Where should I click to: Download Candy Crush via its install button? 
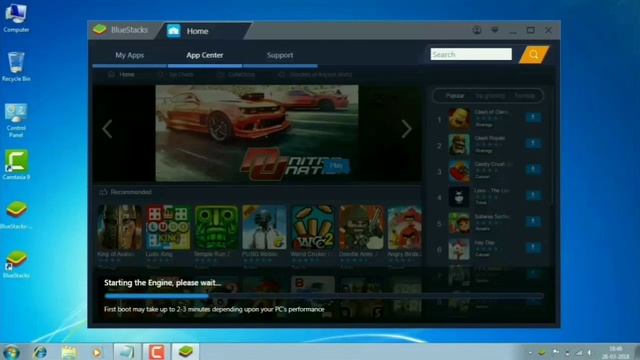pos(533,169)
